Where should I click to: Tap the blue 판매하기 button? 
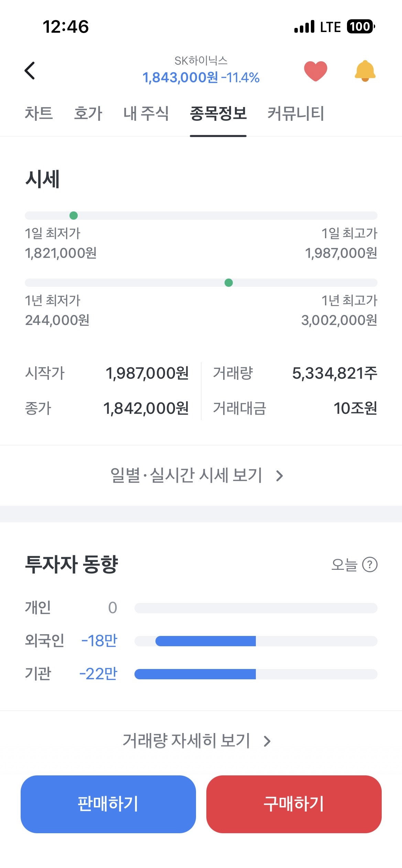tap(108, 804)
